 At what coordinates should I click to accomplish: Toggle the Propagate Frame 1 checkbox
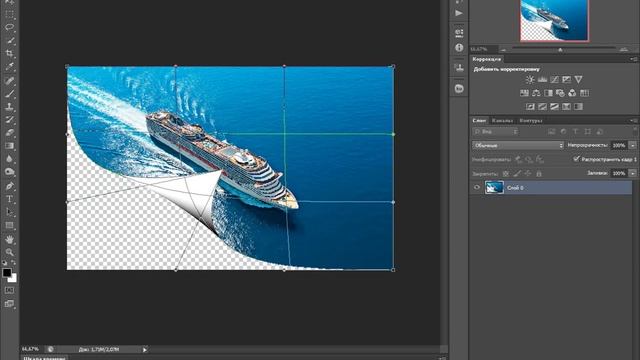point(576,159)
